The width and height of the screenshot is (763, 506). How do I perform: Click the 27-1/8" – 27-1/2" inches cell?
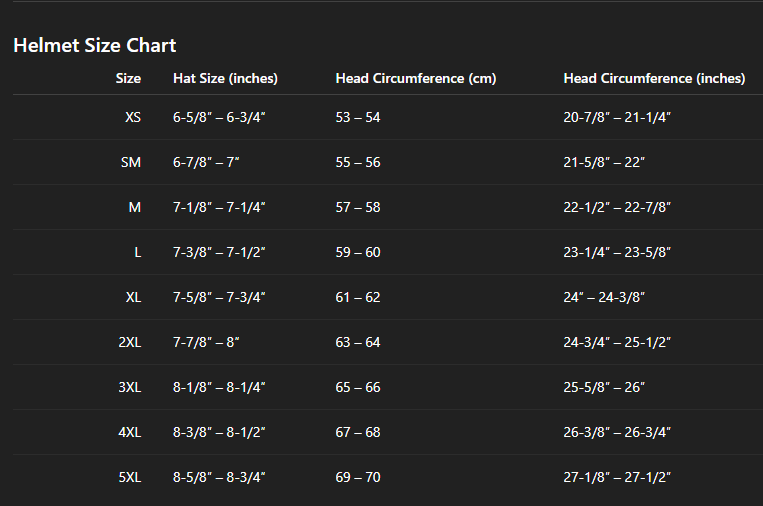[x=617, y=477]
